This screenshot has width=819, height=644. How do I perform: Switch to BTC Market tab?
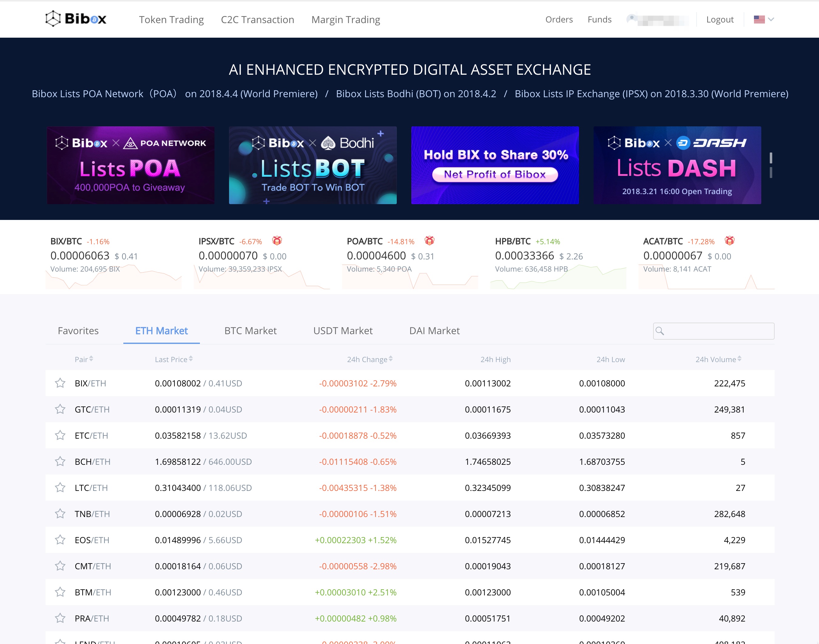pos(250,331)
